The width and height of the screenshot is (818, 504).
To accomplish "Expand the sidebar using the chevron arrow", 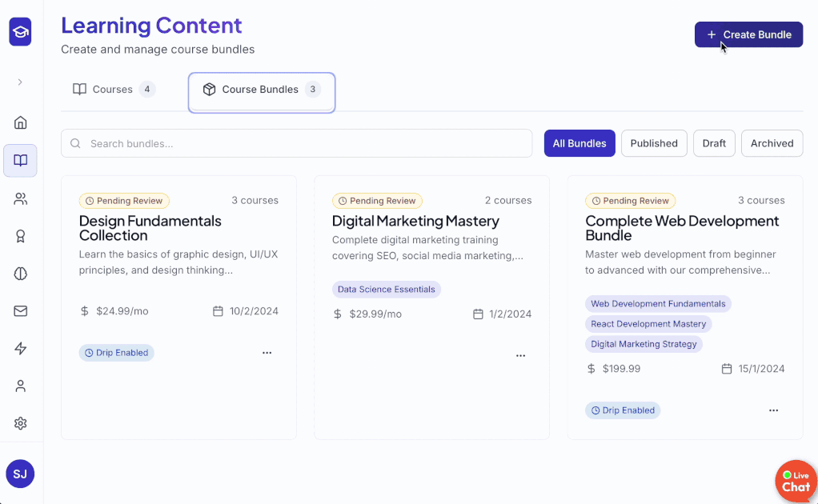I will coord(20,82).
